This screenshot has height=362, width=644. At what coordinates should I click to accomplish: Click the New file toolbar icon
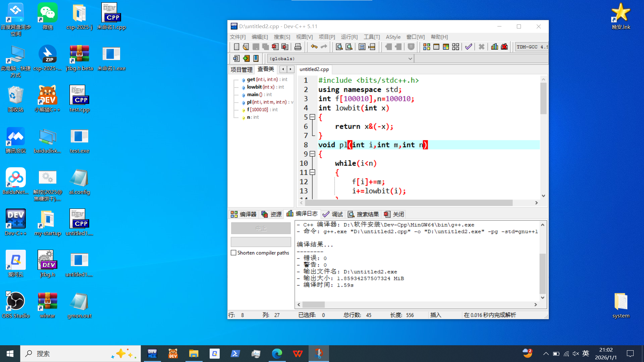pyautogui.click(x=236, y=47)
